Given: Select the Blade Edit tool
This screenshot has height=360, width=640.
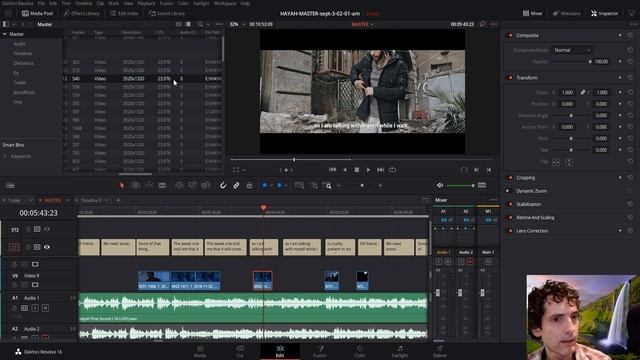Looking at the screenshot, I should pos(162,185).
